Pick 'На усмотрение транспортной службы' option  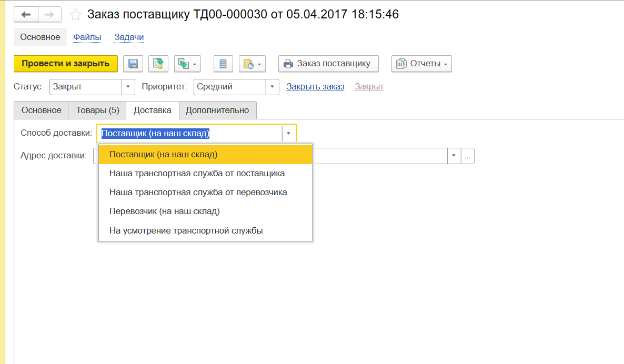pos(186,230)
